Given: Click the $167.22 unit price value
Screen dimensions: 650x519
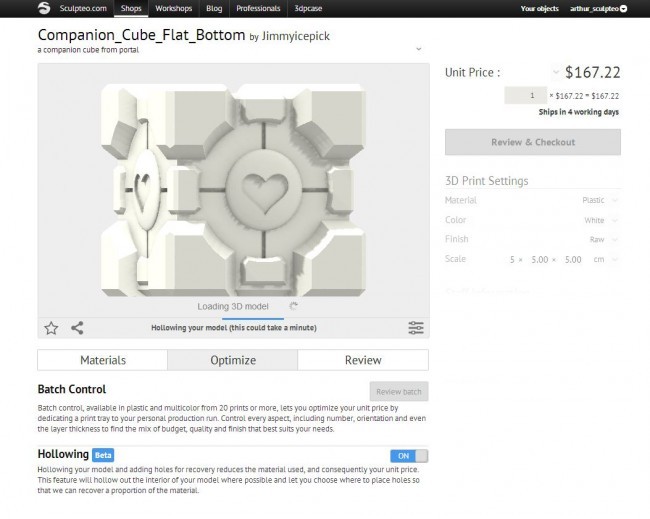Looking at the screenshot, I should click(x=593, y=73).
